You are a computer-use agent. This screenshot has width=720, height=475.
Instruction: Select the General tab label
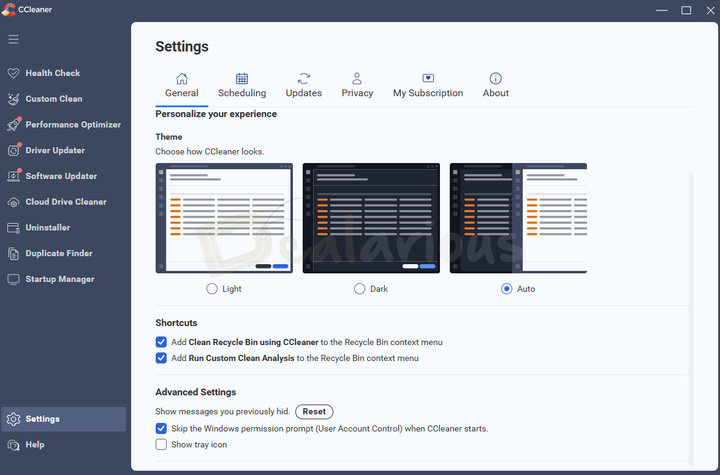(182, 93)
